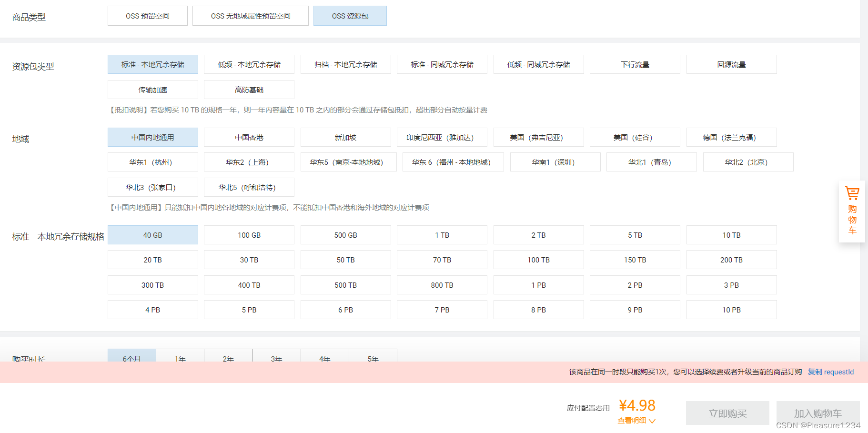The width and height of the screenshot is (868, 433).
Task: Pick 华北2 (北京) region
Action: pyautogui.click(x=748, y=162)
